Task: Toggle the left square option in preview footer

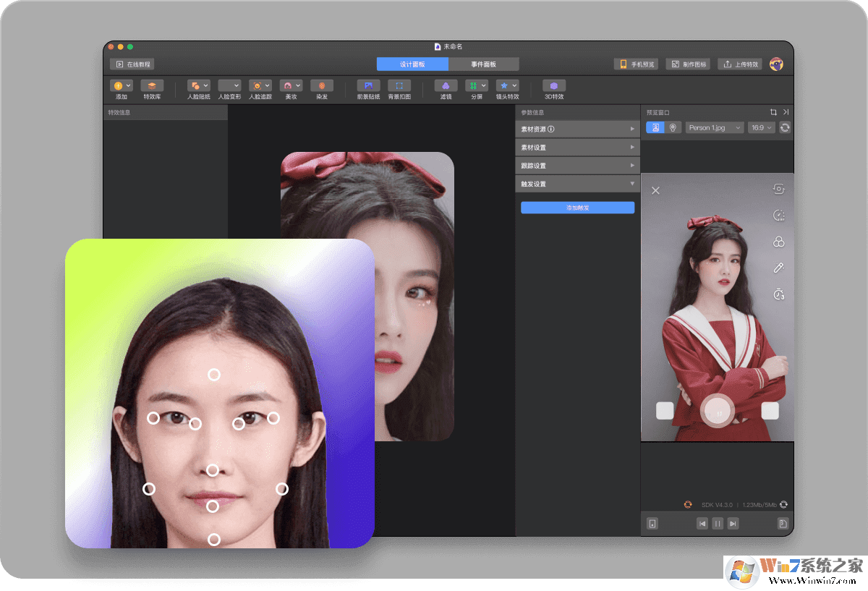Action: click(664, 410)
